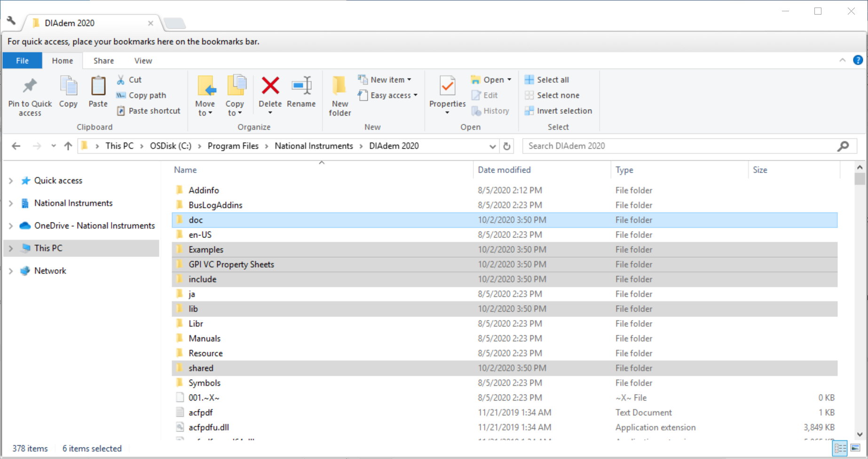Screen dimensions: 868x459
Task: Open the Properties checkmark icon
Action: coord(447,86)
